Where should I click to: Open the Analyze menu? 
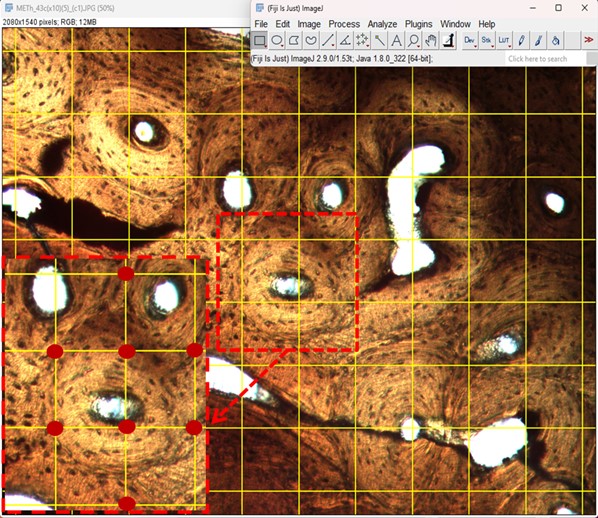coord(382,24)
